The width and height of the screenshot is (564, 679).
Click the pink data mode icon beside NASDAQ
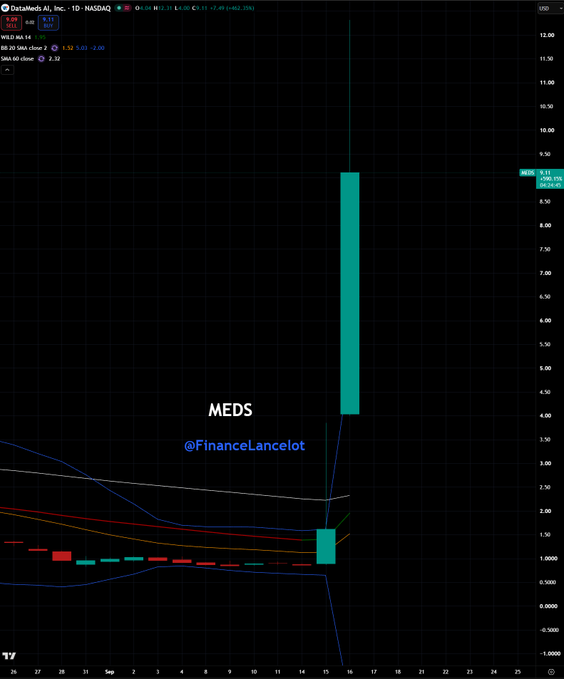coord(127,8)
